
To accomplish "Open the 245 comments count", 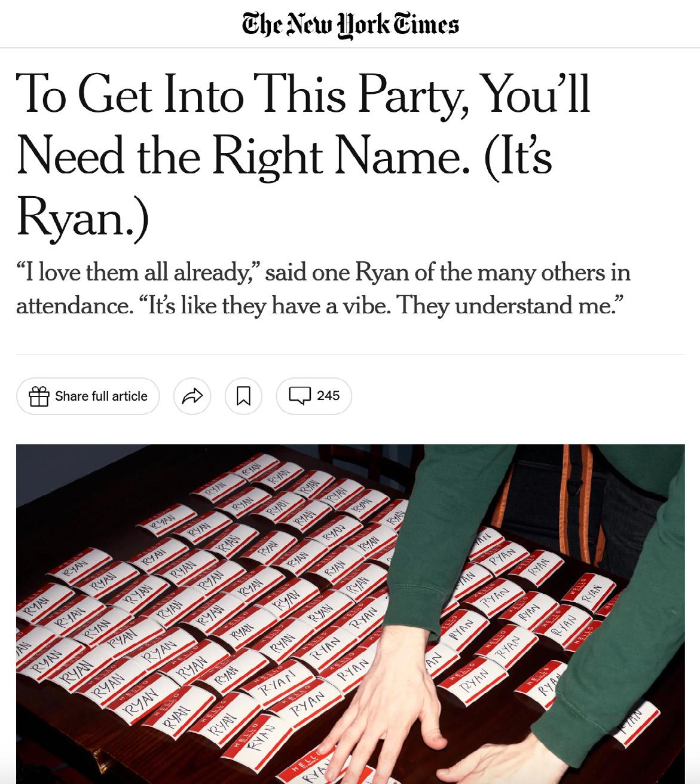I will pyautogui.click(x=328, y=395).
